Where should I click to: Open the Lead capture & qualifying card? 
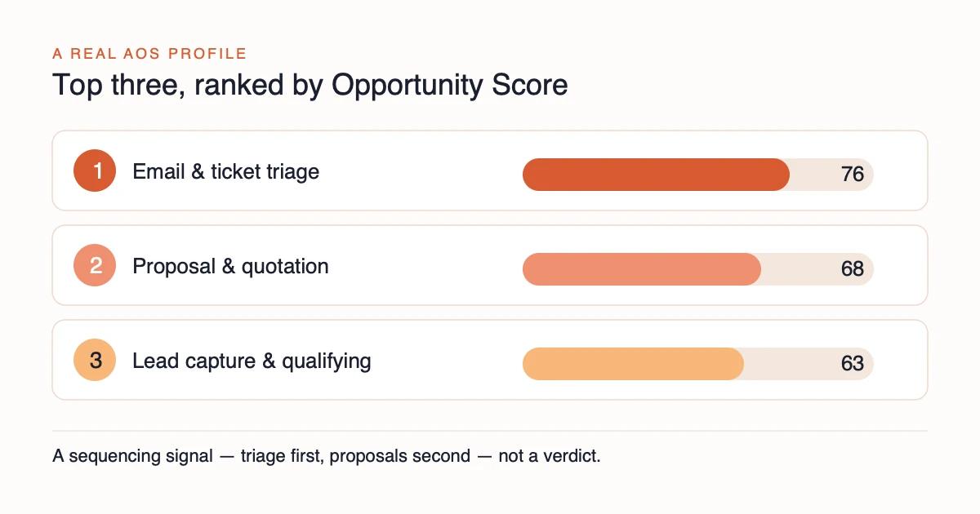[490, 360]
